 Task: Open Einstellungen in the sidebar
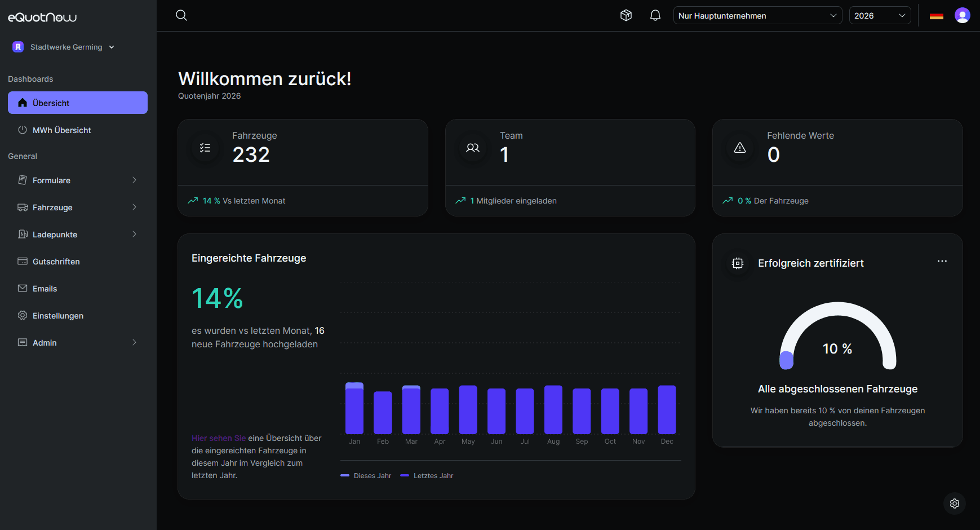[x=78, y=315]
